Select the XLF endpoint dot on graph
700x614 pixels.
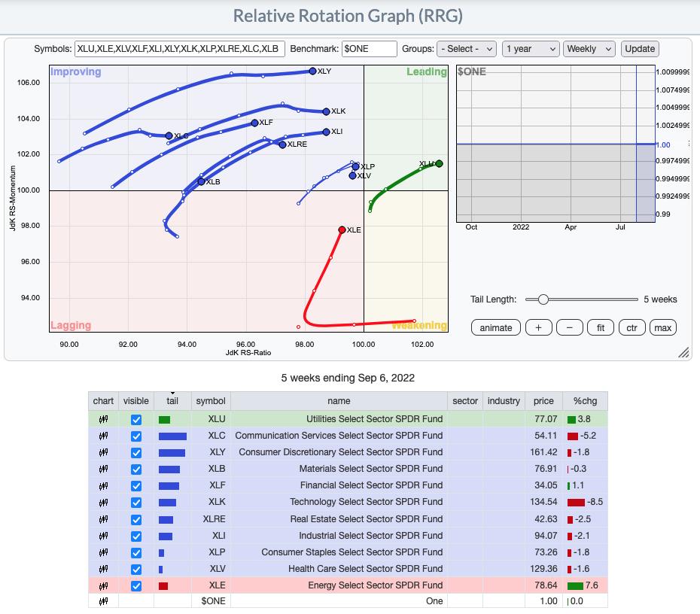pos(254,123)
